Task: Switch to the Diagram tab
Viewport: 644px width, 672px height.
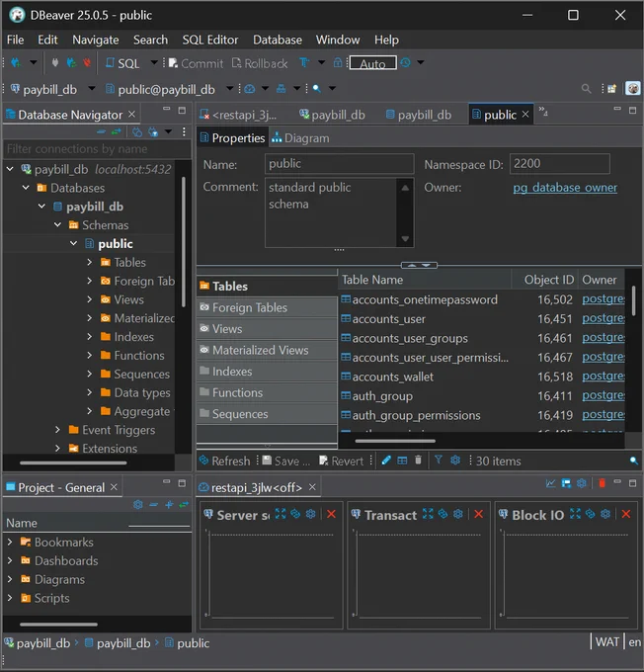Action: click(x=300, y=138)
